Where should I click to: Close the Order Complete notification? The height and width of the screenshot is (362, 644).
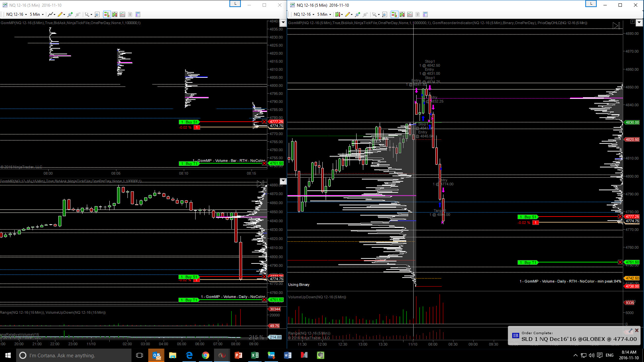pos(637,330)
